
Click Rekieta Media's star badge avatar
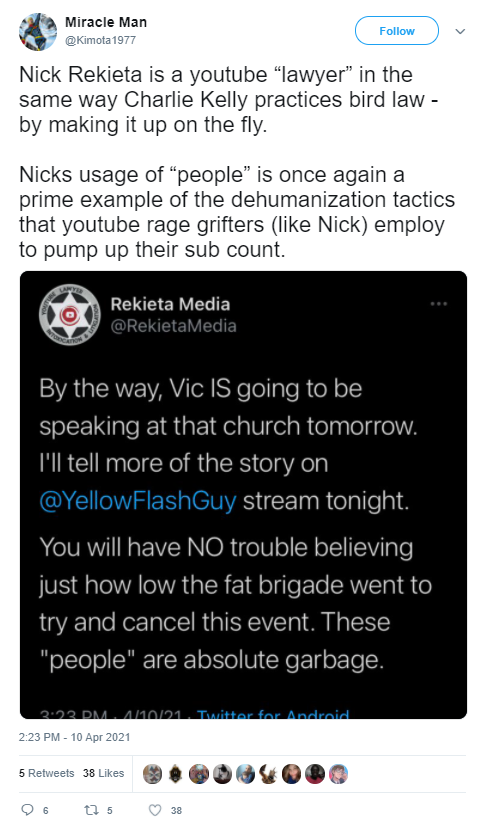[x=69, y=315]
